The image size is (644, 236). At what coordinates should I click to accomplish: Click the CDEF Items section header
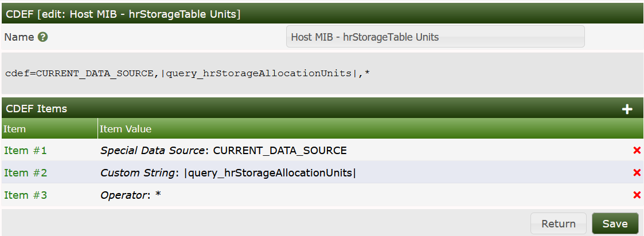pos(36,108)
